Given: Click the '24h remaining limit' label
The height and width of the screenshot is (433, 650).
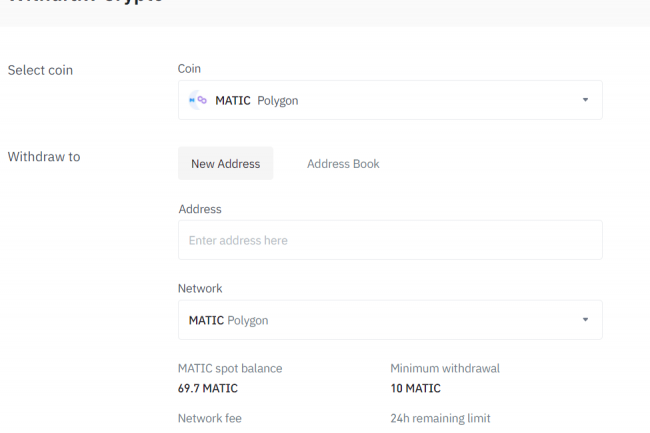Looking at the screenshot, I should coord(440,418).
